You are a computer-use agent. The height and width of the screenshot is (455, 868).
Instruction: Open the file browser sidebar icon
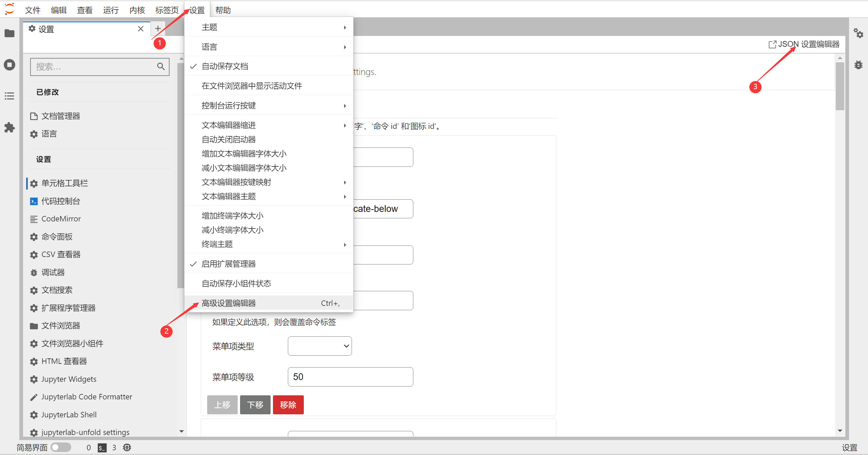(9, 33)
